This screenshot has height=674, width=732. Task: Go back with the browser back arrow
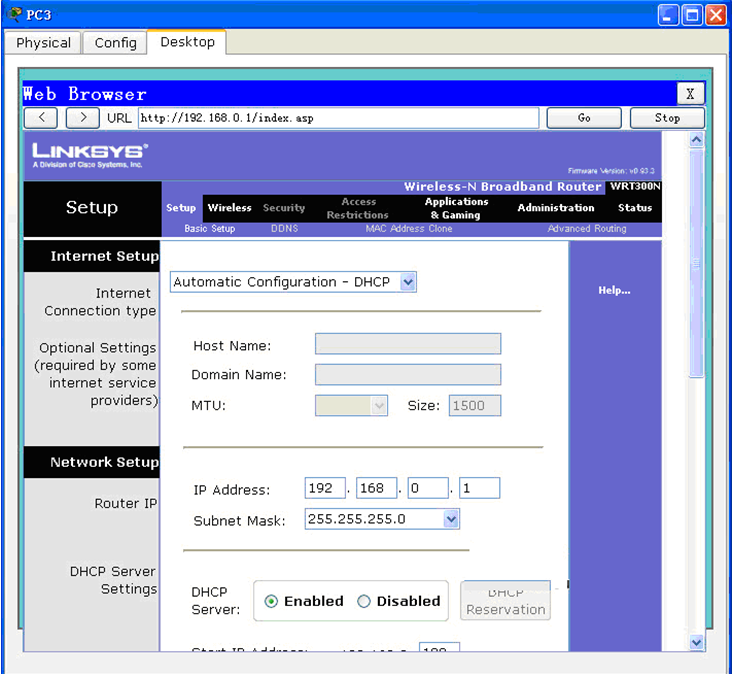click(41, 118)
